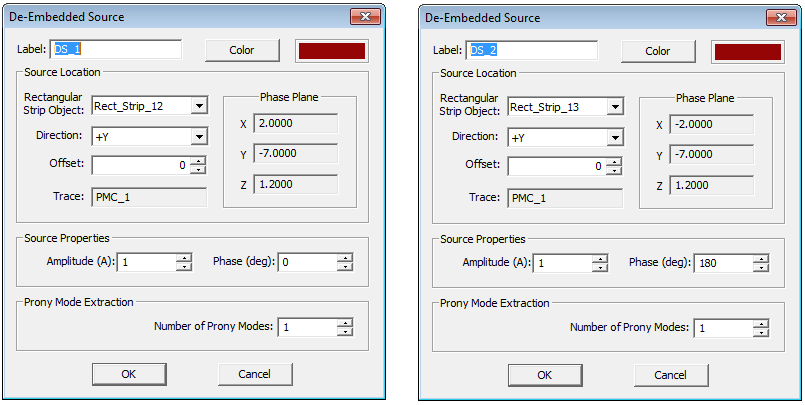The image size is (805, 405).
Task: Click Number of Prony Modes field, DS_2 dialog
Action: pos(724,327)
